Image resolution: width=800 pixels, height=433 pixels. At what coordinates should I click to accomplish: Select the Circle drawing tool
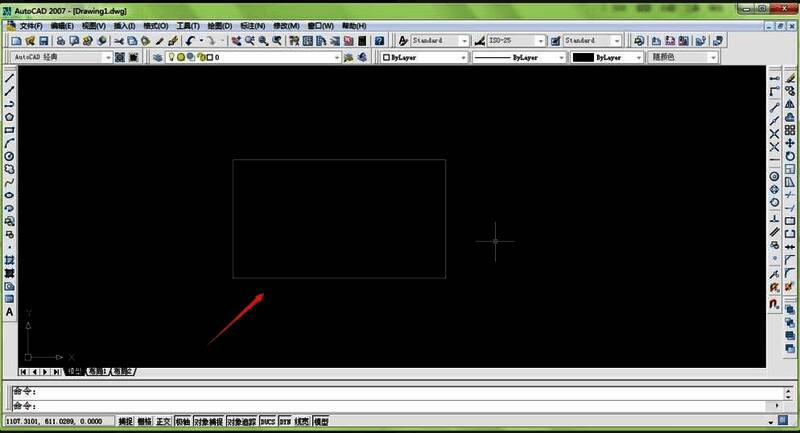(9, 156)
